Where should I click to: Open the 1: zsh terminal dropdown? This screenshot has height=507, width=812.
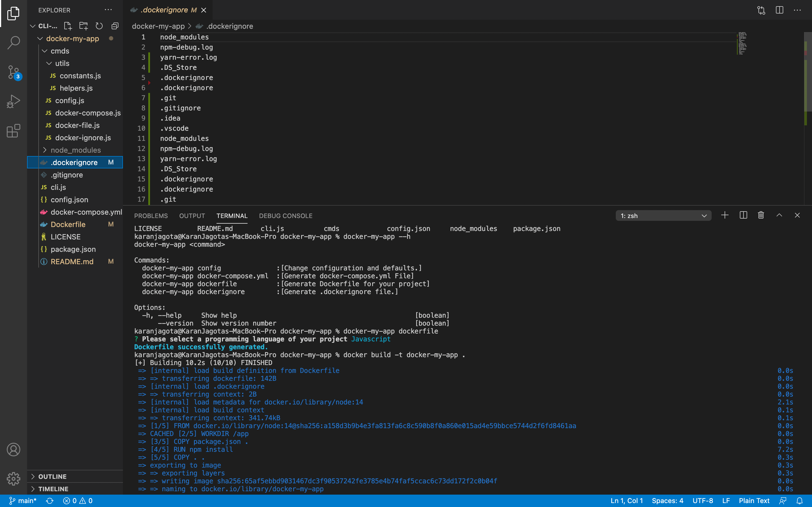click(663, 215)
